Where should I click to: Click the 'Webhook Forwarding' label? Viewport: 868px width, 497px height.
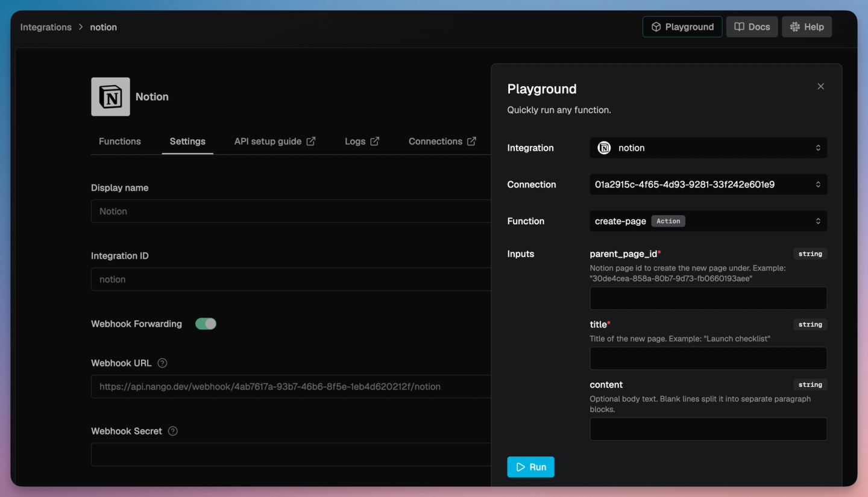pyautogui.click(x=136, y=324)
